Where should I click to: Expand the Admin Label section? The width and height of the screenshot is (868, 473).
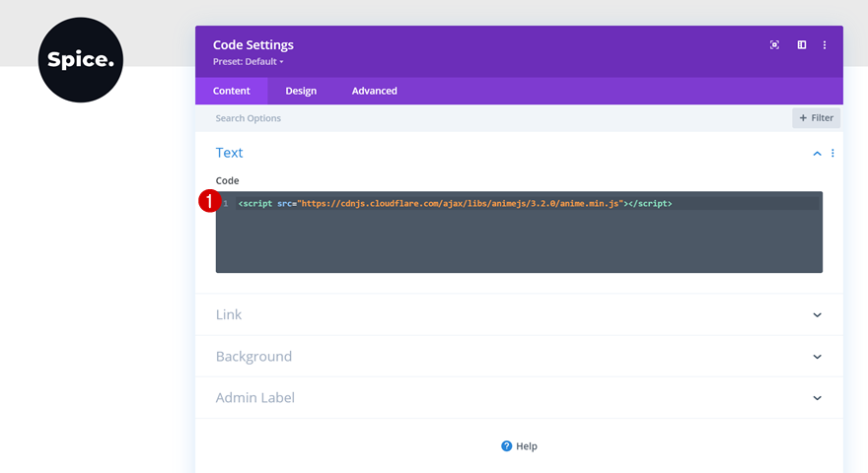tap(817, 398)
